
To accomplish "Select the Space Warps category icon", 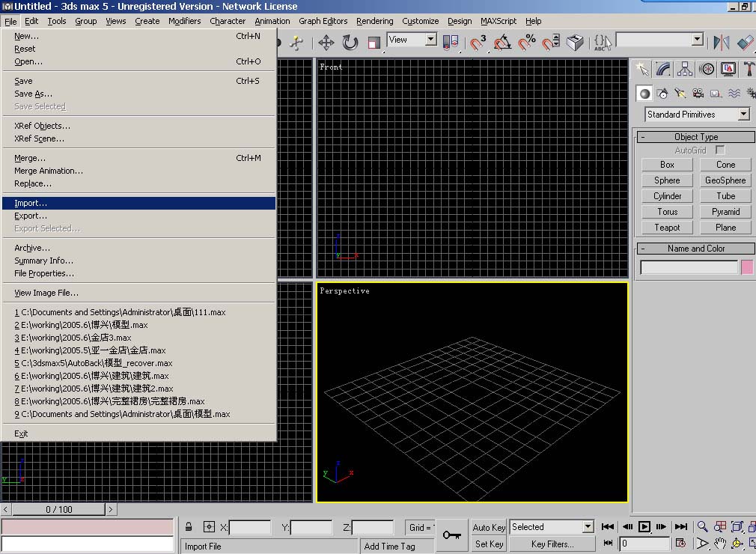I will point(734,94).
